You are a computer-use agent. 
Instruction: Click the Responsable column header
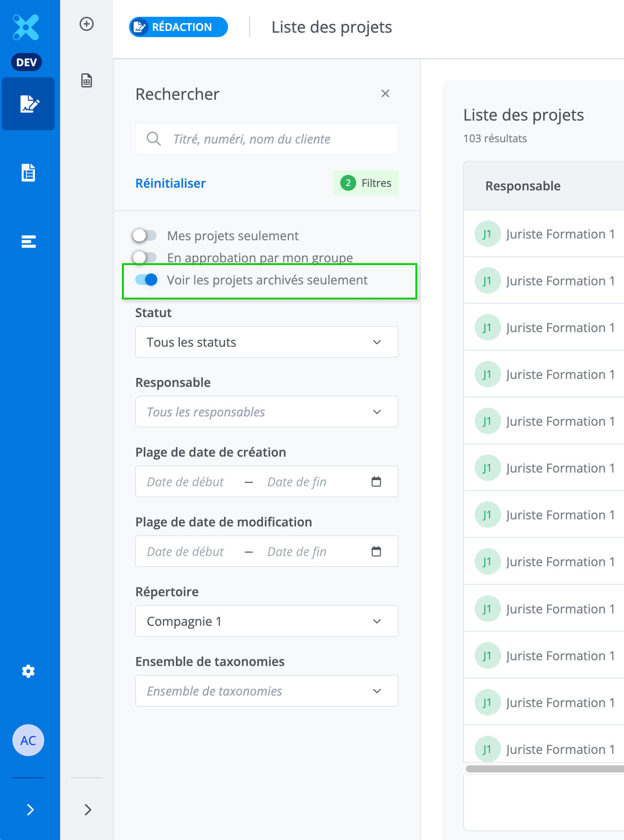click(x=523, y=186)
